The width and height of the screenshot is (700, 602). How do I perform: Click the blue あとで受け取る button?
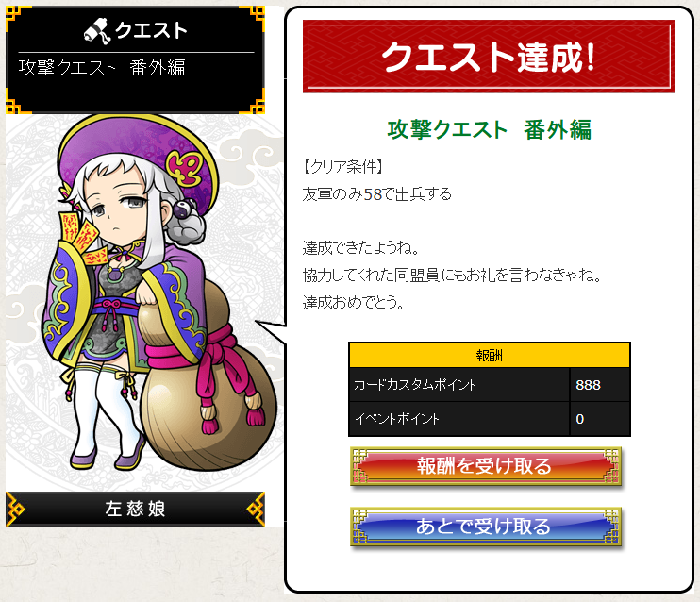(486, 527)
